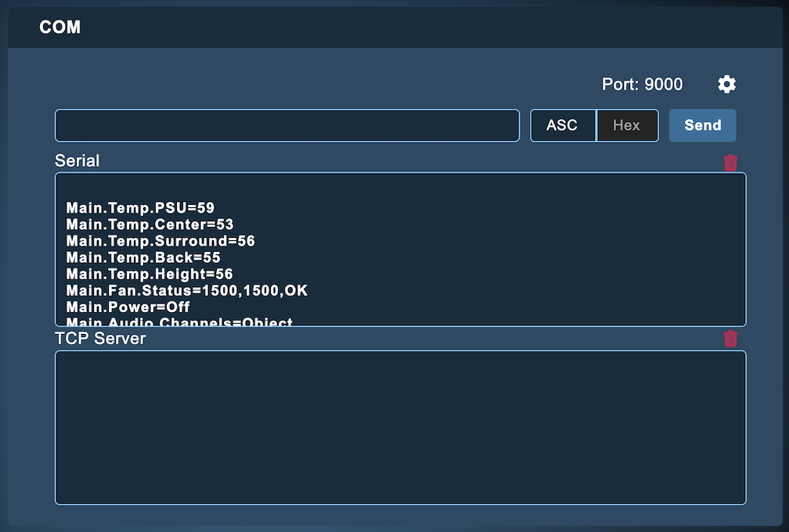Click the Main.Power=Off log line
The image size is (789, 532).
tap(128, 307)
